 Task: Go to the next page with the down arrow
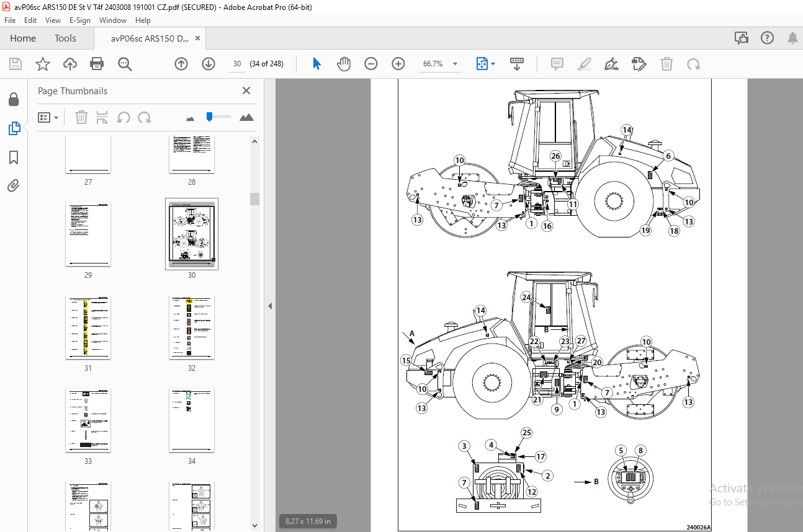tap(209, 64)
